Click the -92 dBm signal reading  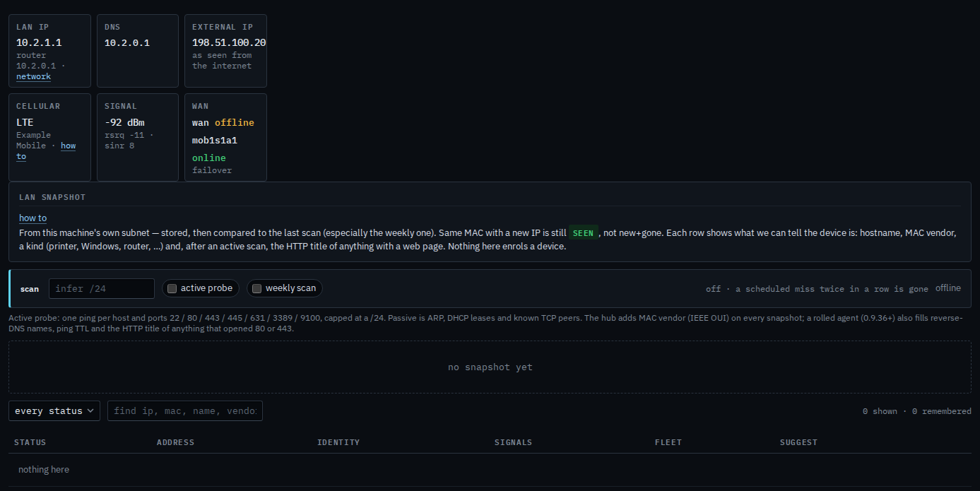tap(124, 122)
